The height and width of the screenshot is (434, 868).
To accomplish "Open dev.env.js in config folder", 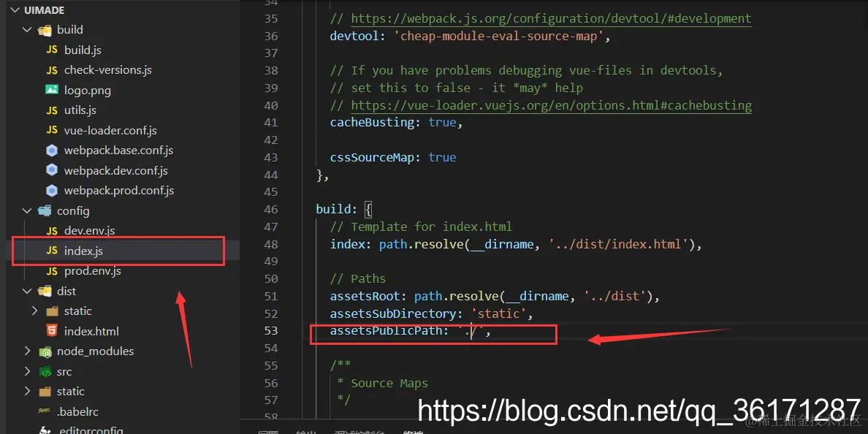I will click(x=90, y=231).
